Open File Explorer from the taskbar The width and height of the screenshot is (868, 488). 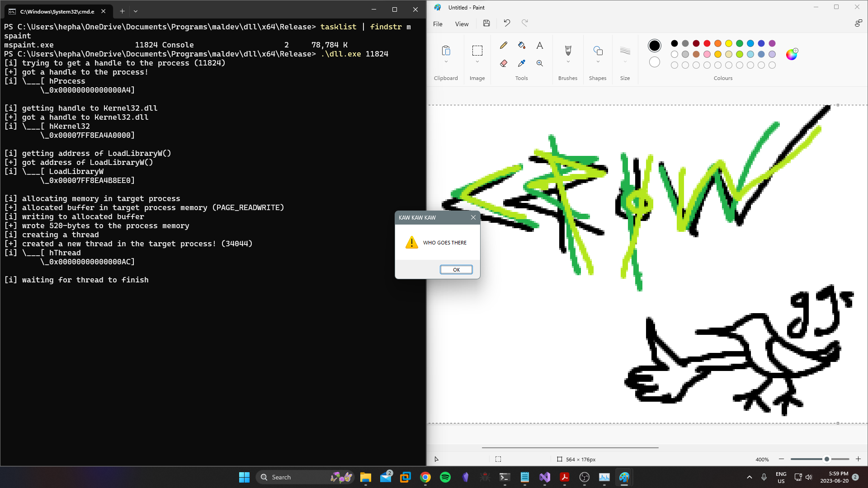[366, 477]
